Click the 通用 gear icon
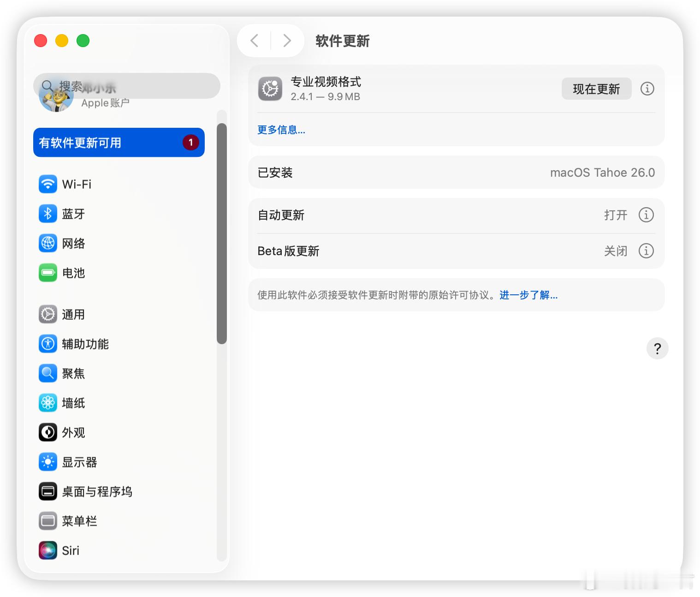 [x=48, y=314]
